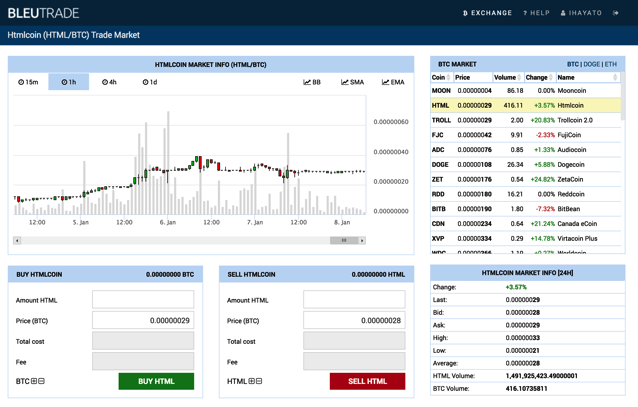Select the 15m chart interval
Viewport: 638px width, 407px height.
(28, 82)
